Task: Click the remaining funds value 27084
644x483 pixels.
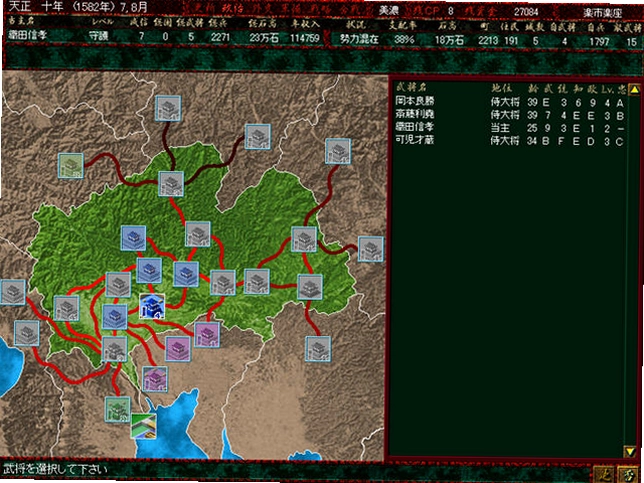Action: click(x=526, y=12)
